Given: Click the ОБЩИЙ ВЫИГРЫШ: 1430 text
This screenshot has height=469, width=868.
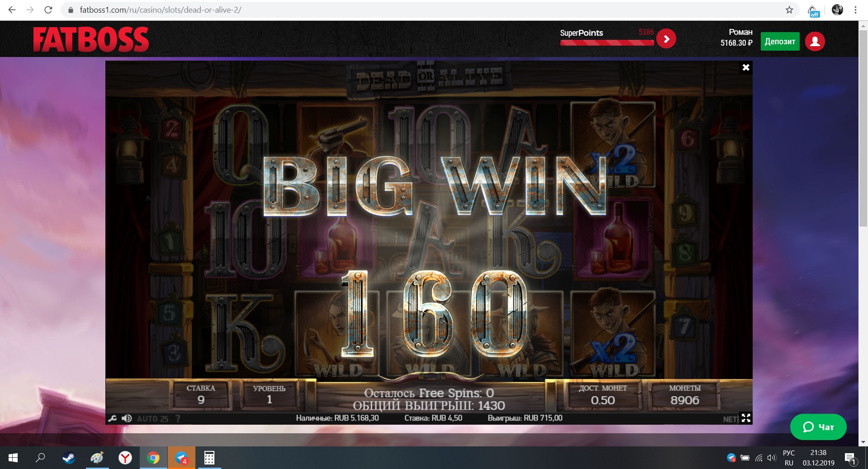Looking at the screenshot, I should click(429, 406).
